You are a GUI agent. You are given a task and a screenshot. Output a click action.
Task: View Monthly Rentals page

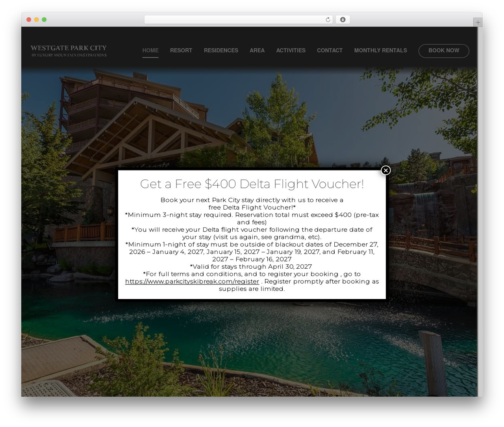[x=381, y=50]
